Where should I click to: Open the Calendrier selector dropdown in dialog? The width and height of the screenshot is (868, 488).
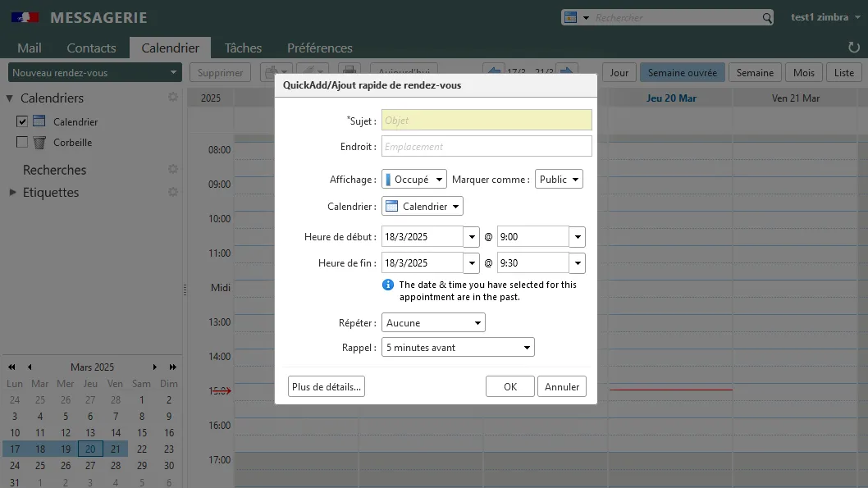coord(423,207)
